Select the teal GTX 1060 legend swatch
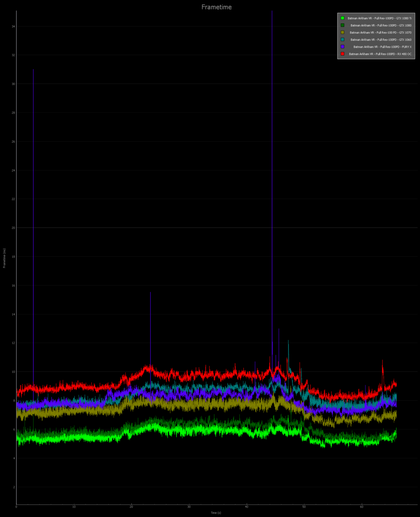This screenshot has width=420, height=517. tap(342, 39)
